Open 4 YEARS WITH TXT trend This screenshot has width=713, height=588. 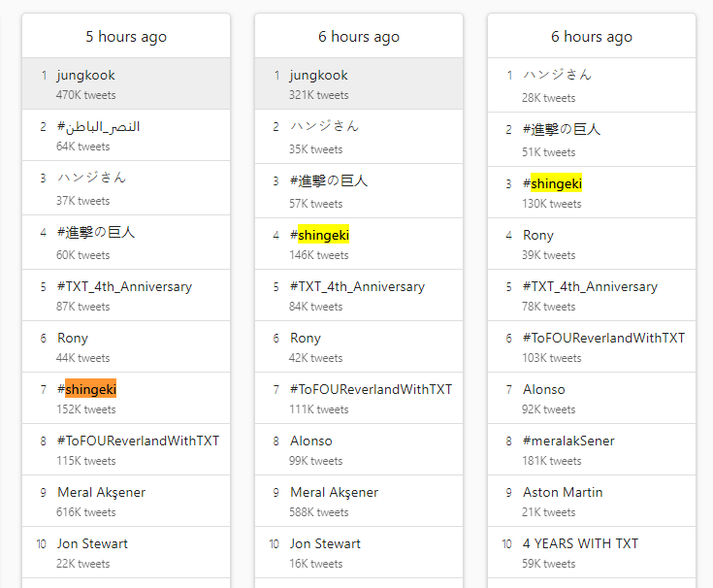592,552
